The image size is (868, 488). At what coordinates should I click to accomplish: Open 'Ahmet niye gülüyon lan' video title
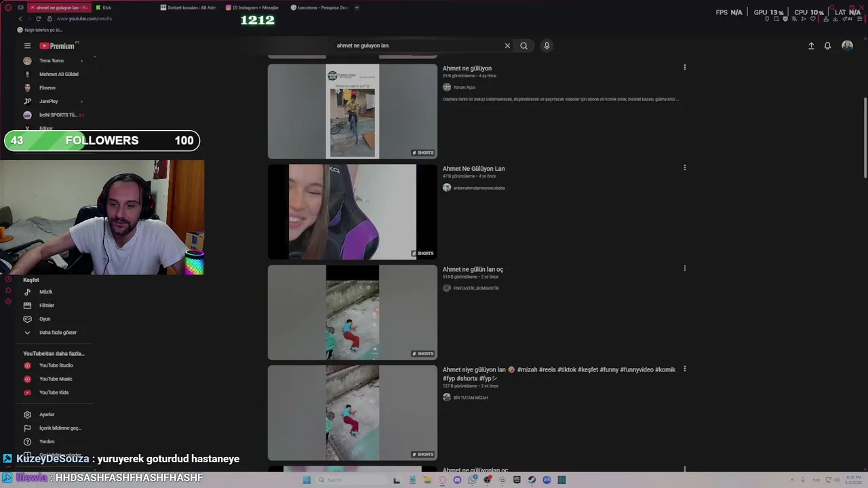[x=559, y=373]
